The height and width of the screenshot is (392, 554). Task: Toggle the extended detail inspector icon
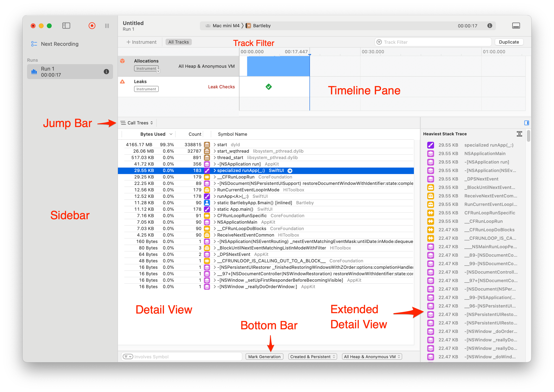[527, 123]
